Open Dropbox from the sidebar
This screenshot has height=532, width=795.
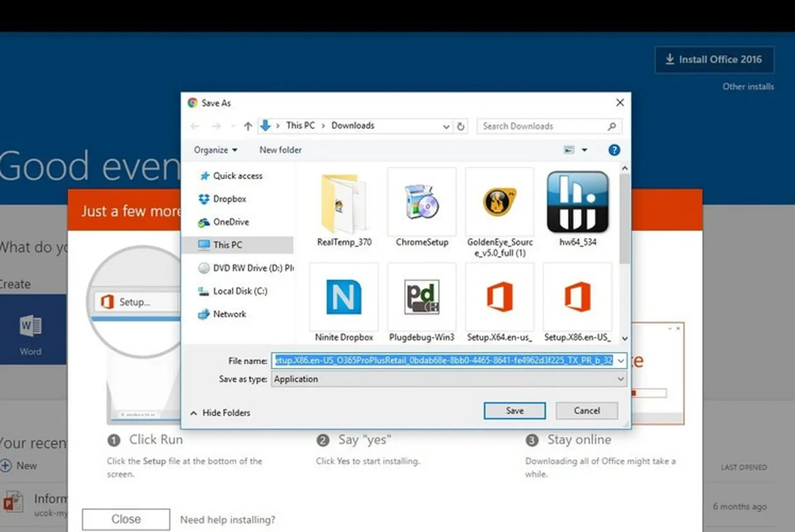[x=230, y=199]
